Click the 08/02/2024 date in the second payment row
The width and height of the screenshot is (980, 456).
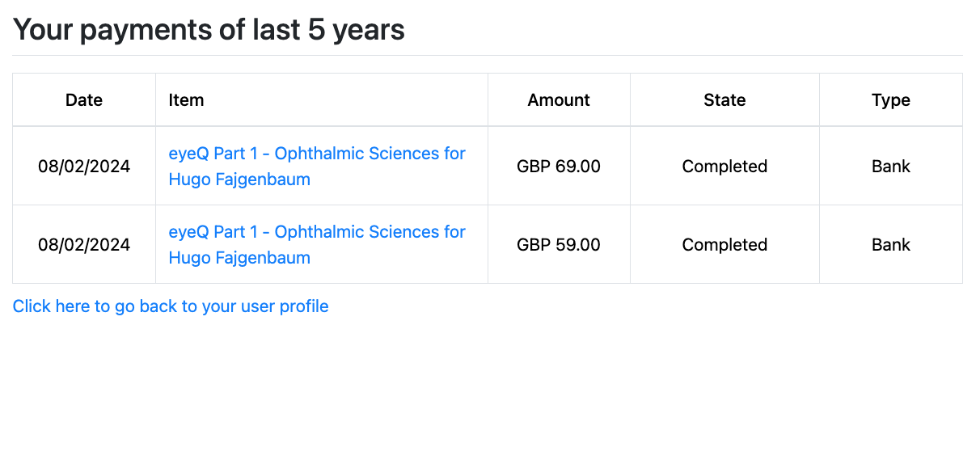tap(84, 245)
